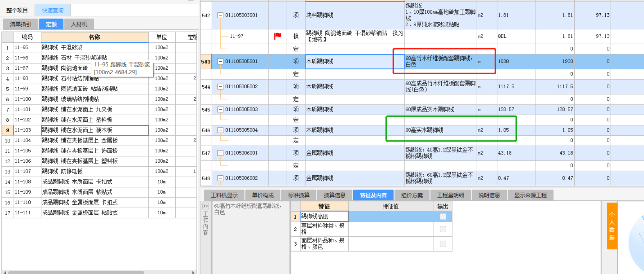Click the 金属踢脚线 name cell in row 547
This screenshot has width=644, height=274.
(x=355, y=153)
